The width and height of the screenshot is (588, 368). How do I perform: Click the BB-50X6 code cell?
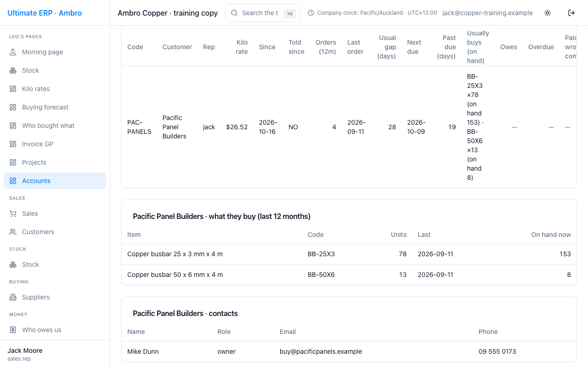point(321,275)
